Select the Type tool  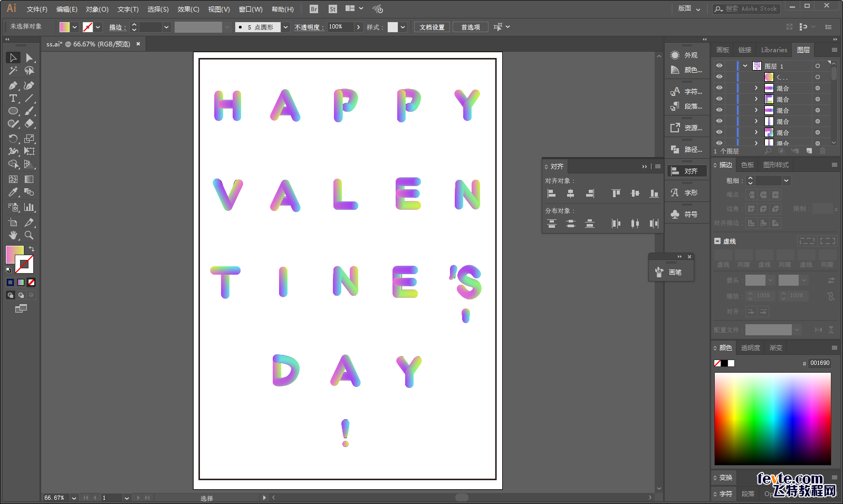coord(13,99)
